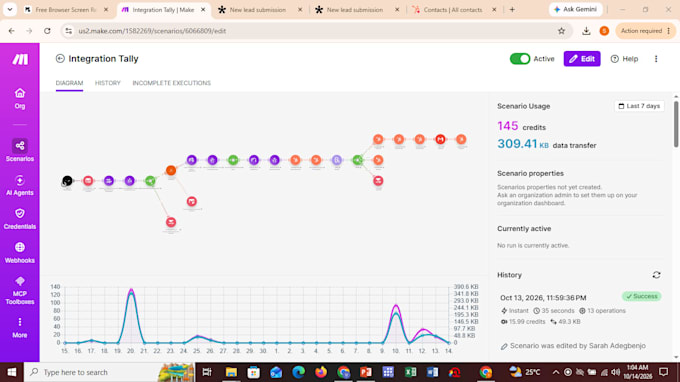This screenshot has width=680, height=382.
Task: Open MCP Toolboxes in the sidebar
Action: (x=20, y=290)
